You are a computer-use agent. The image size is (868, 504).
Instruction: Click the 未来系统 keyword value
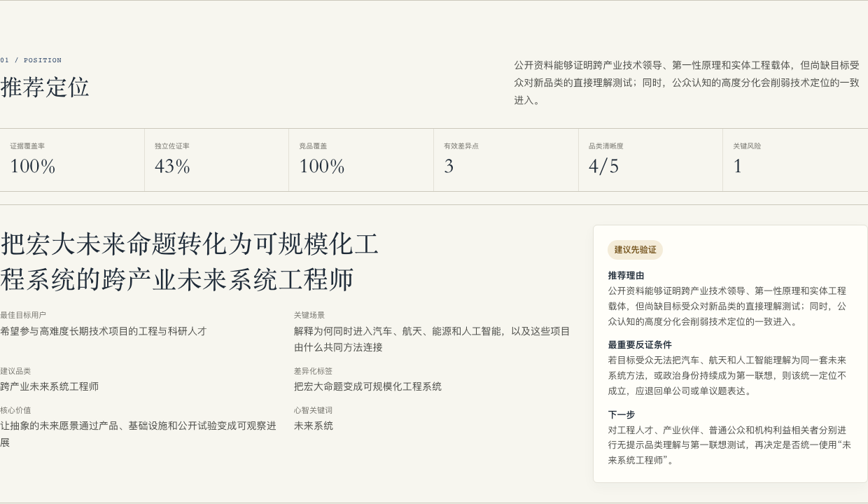(314, 426)
